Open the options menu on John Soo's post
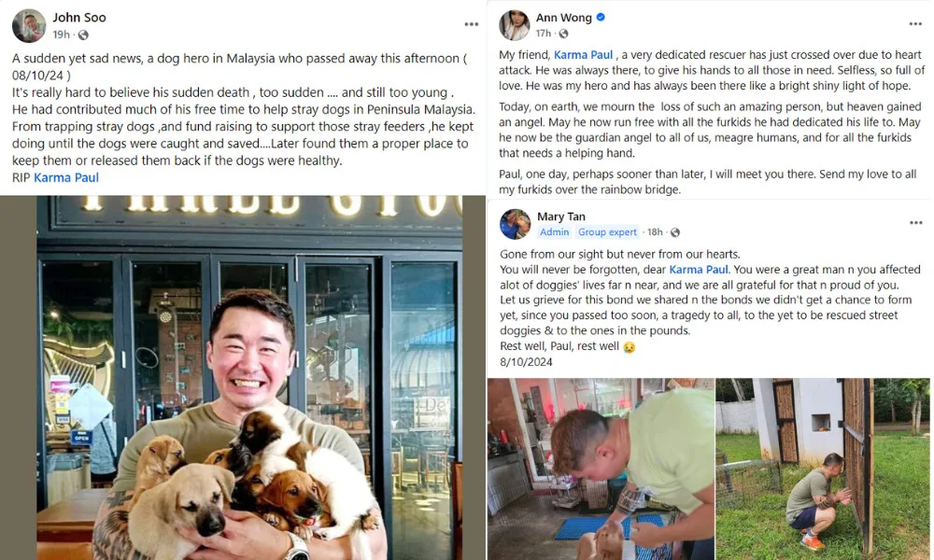The width and height of the screenshot is (934, 560). click(471, 24)
